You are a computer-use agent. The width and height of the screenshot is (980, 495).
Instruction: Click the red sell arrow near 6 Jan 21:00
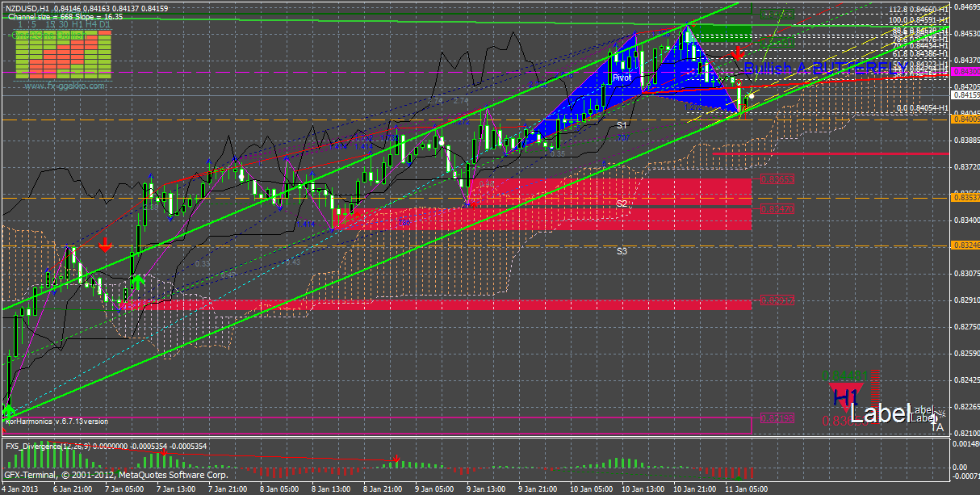(x=105, y=244)
